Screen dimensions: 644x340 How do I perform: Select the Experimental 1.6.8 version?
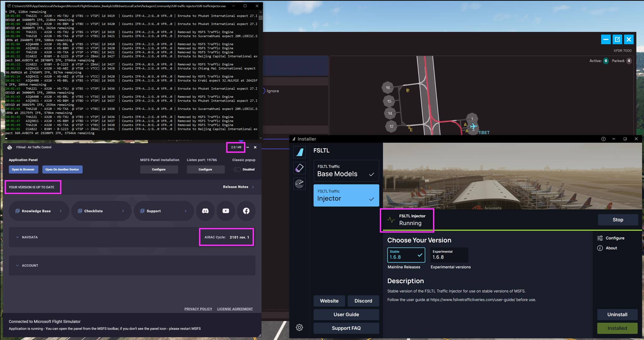[x=449, y=255]
